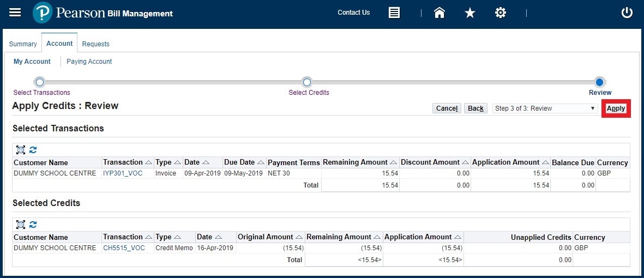Viewport: 644px width, 278px height.
Task: Detach the Selected Transactions table
Action: click(21, 150)
